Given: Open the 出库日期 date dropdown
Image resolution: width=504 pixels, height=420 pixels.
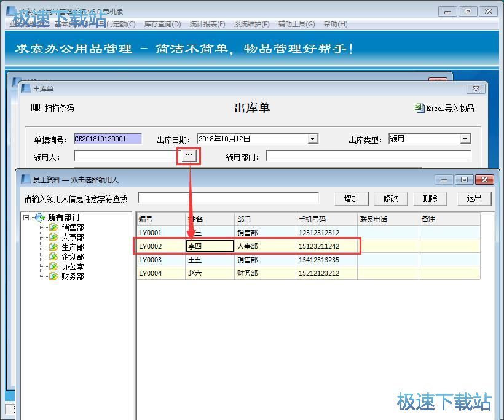Looking at the screenshot, I should [312, 139].
